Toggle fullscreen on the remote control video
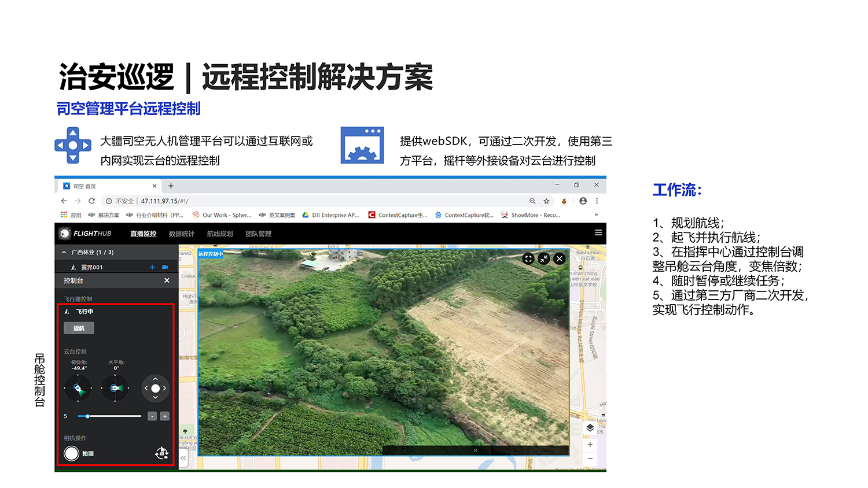This screenshot has height=488, width=868. coord(528,258)
